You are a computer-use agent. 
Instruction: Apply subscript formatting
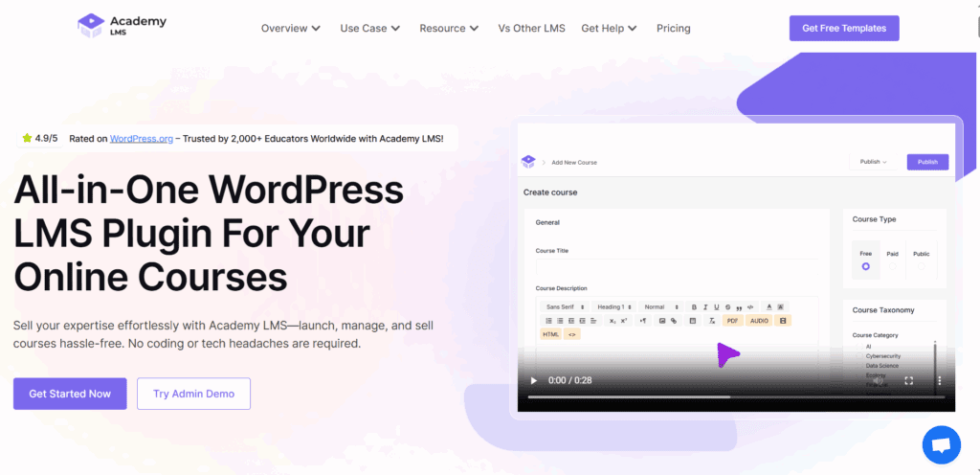click(x=612, y=321)
